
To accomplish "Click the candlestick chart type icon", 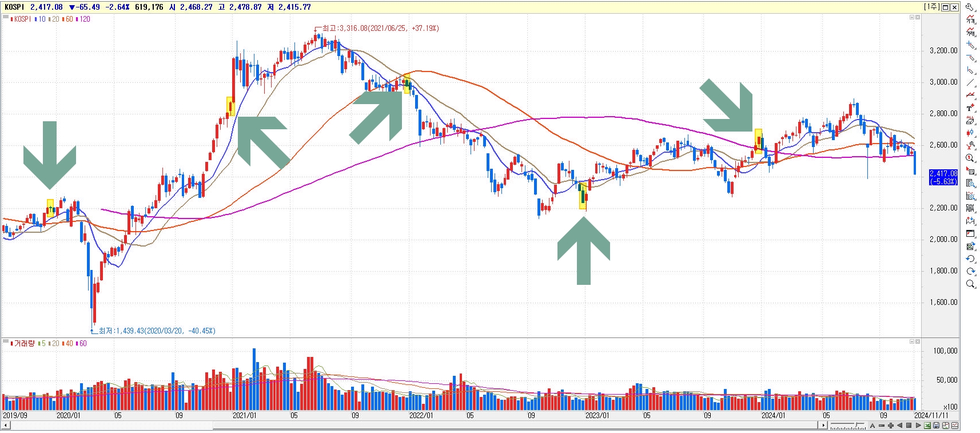I will pyautogui.click(x=970, y=132).
